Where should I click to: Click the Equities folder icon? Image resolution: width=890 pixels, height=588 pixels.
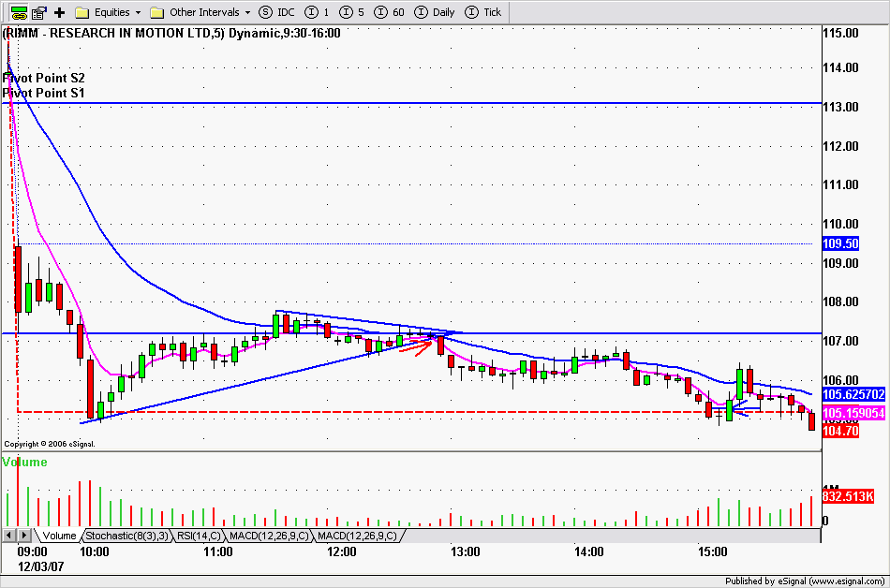tap(82, 12)
